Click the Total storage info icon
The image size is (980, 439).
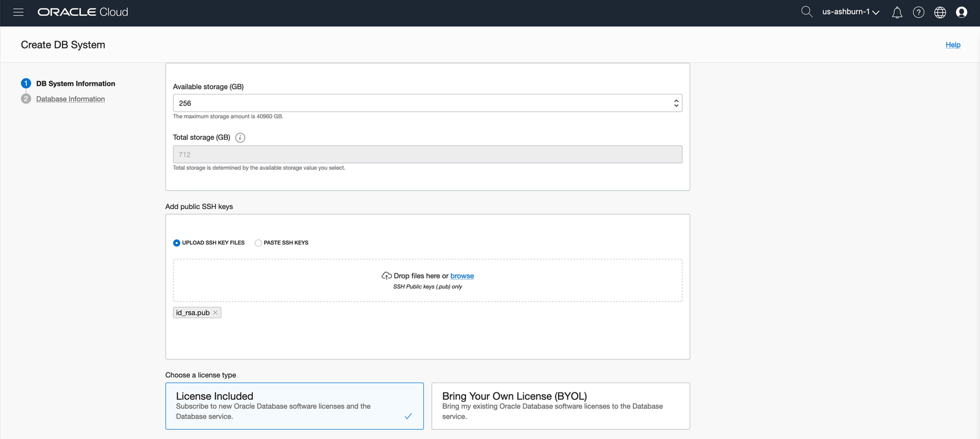240,138
